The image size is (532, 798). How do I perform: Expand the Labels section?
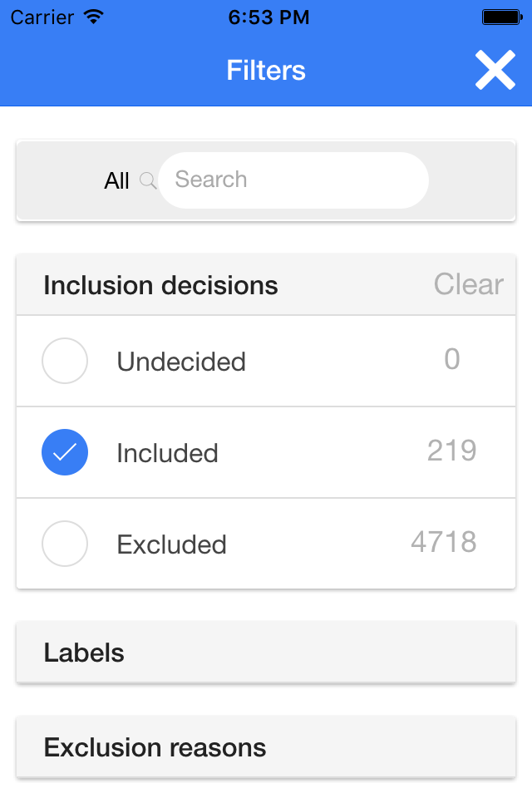point(266,652)
